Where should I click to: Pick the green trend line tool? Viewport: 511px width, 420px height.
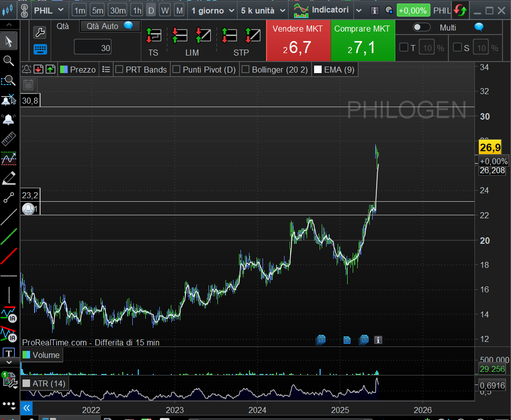tap(9, 236)
